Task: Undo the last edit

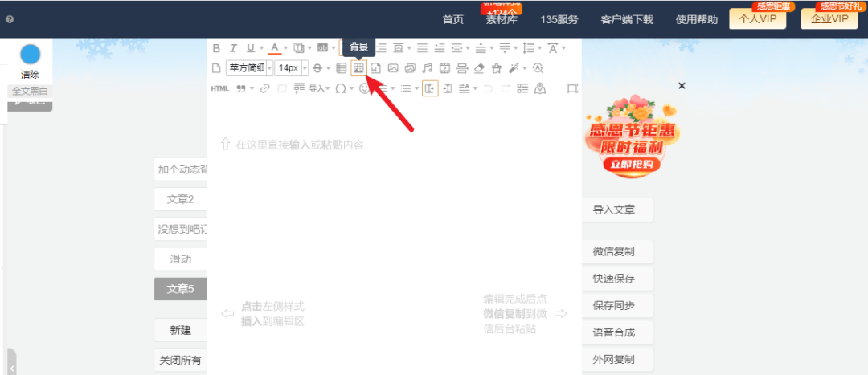Action: pos(488,88)
